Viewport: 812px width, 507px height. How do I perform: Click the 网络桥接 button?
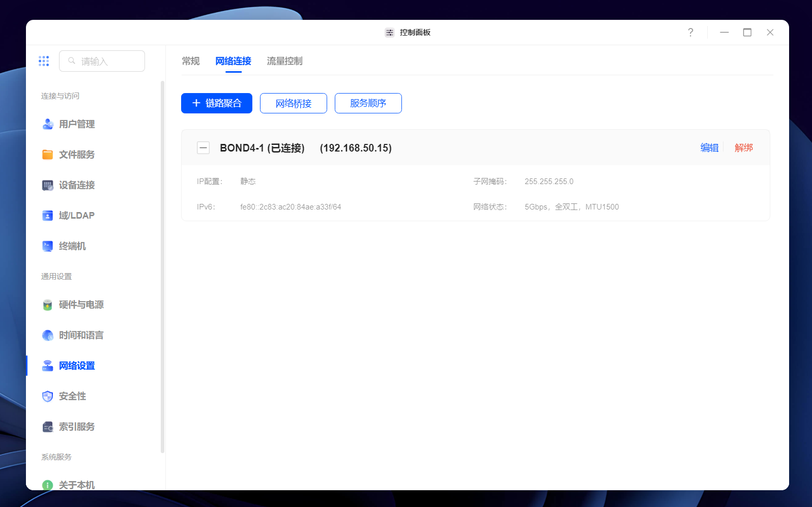[x=294, y=103]
